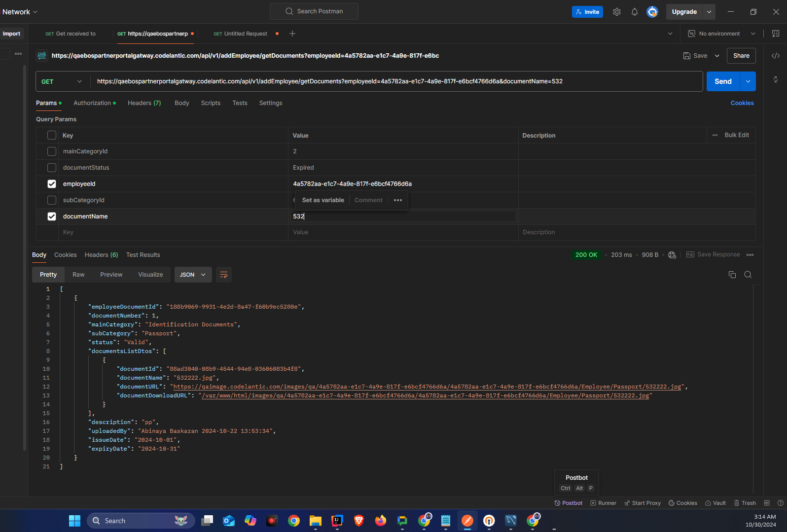Toggle line wrap in response viewer
The height and width of the screenshot is (532, 787).
pos(224,275)
